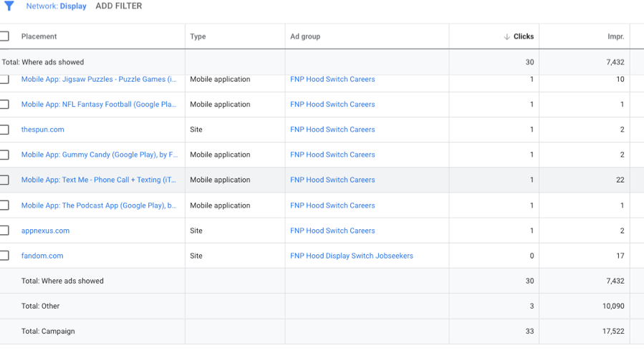Sort by the Impr. column header
The image size is (644, 353).
pyautogui.click(x=615, y=37)
